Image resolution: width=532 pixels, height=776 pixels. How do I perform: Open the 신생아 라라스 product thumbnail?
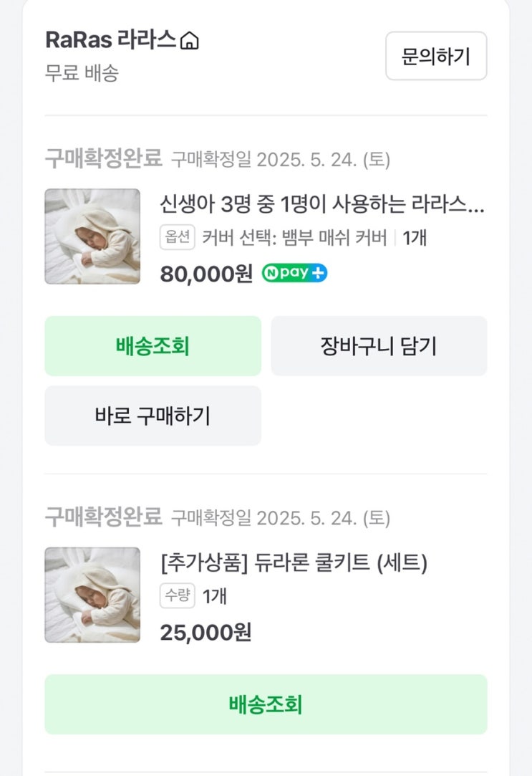(92, 236)
